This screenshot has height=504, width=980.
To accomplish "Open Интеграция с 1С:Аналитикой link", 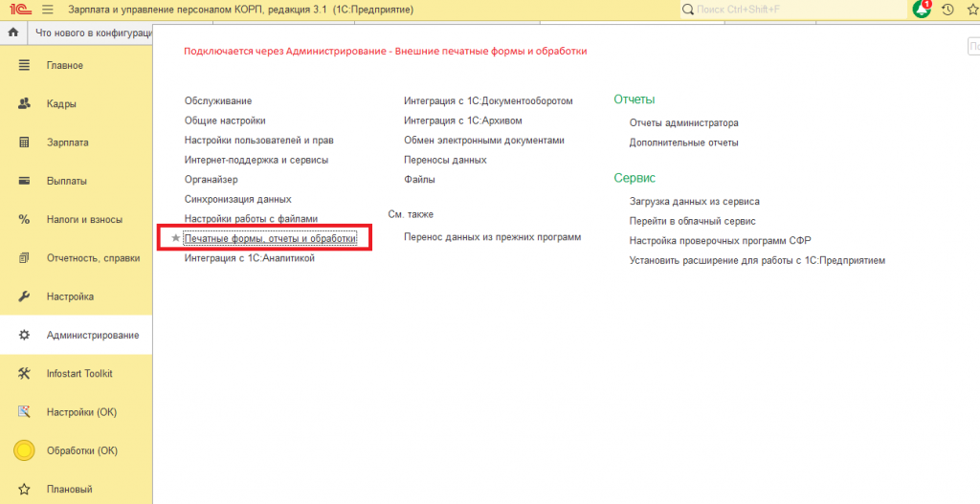I will point(250,258).
